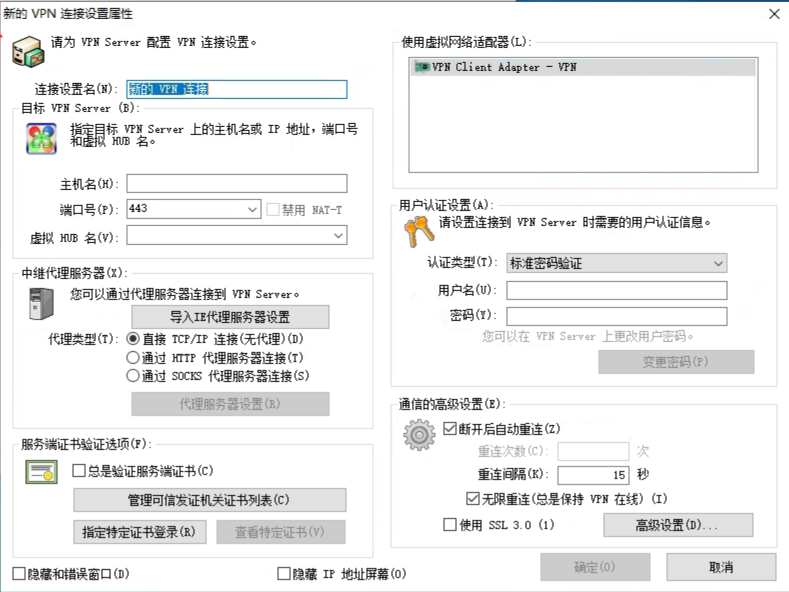Close the VPN 连接设置属性 dialog
Image resolution: width=789 pixels, height=592 pixels.
pos(774,14)
